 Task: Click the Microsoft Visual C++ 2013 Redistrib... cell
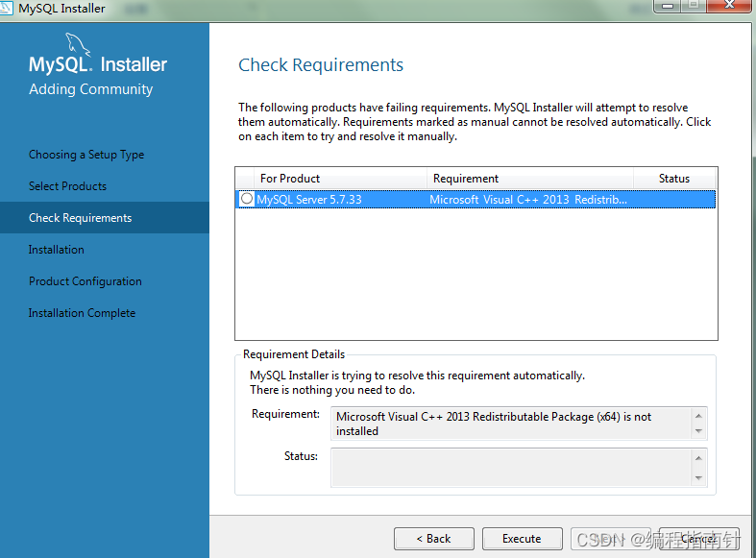pyautogui.click(x=528, y=200)
